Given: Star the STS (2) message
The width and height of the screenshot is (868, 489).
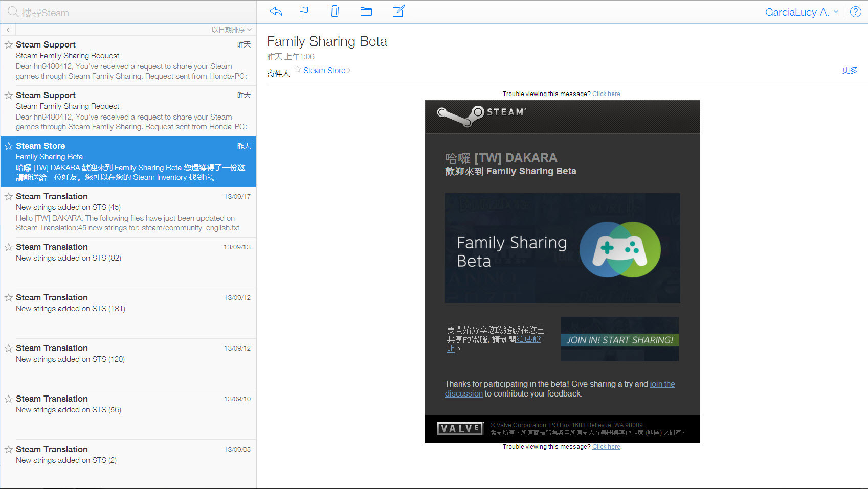Looking at the screenshot, I should (x=9, y=449).
